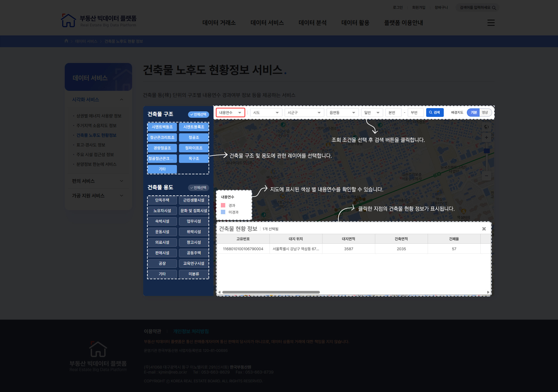Click the map zoom level slider handle
The width and height of the screenshot is (558, 392).
tap(487, 151)
